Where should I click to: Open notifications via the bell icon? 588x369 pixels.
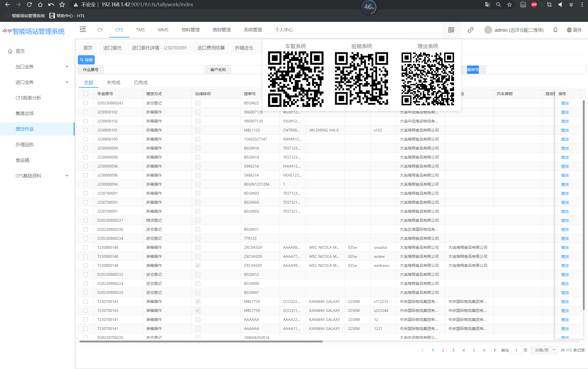555,30
